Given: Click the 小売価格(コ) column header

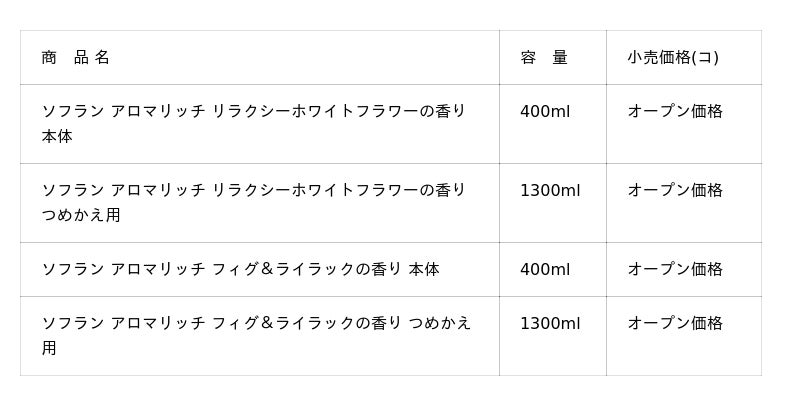Looking at the screenshot, I should click(673, 58).
